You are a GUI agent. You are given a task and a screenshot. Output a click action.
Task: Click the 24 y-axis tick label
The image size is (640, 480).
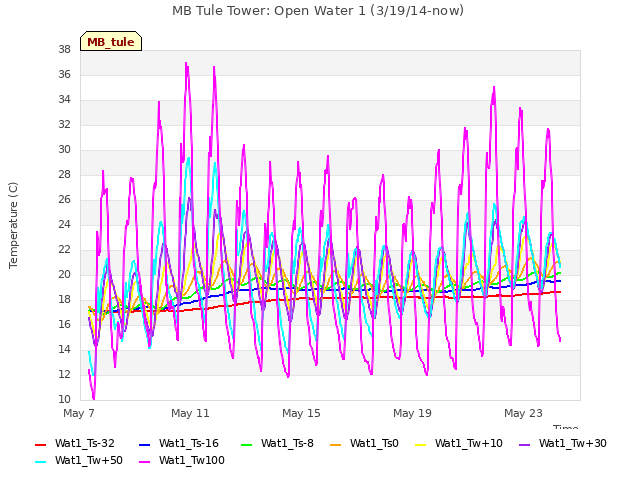[64, 224]
